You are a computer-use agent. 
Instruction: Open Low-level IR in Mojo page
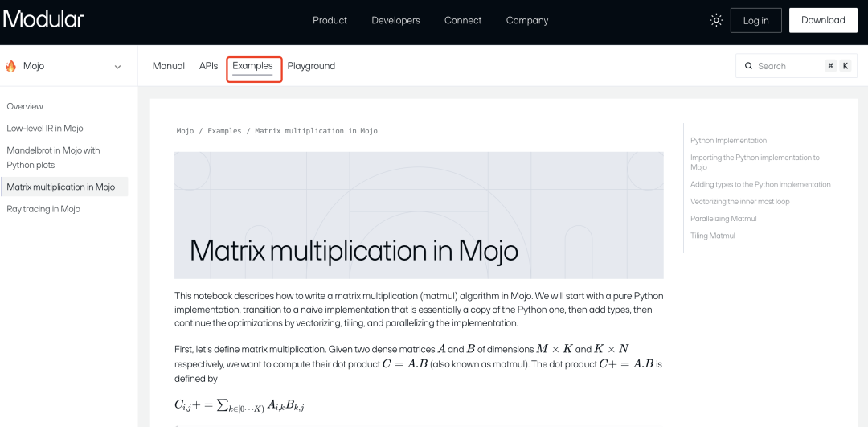click(45, 128)
